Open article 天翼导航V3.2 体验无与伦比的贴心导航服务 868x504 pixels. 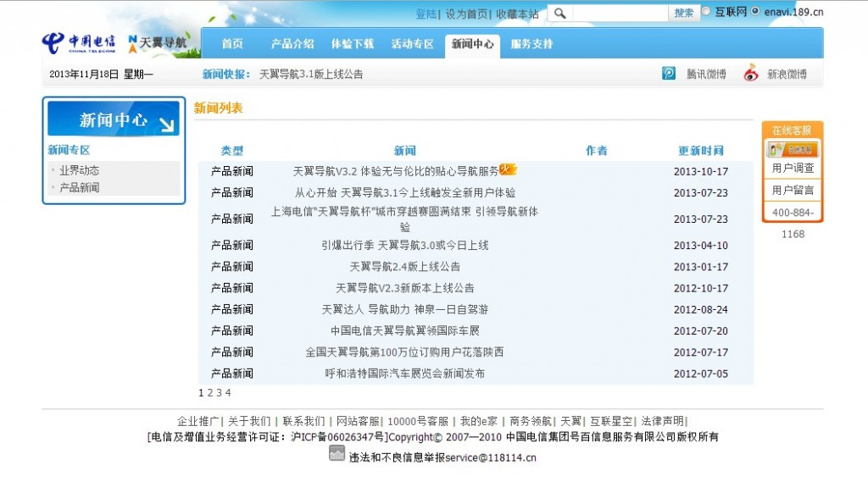coord(396,171)
